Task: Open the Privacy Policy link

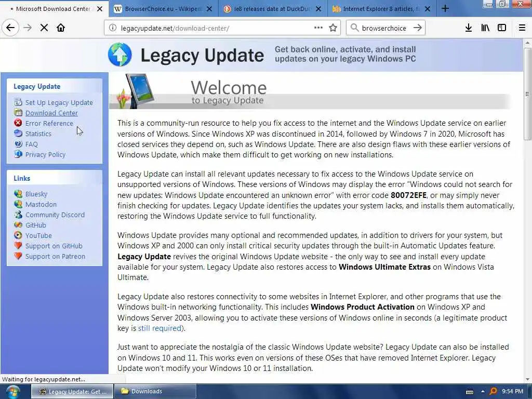Action: 46,154
